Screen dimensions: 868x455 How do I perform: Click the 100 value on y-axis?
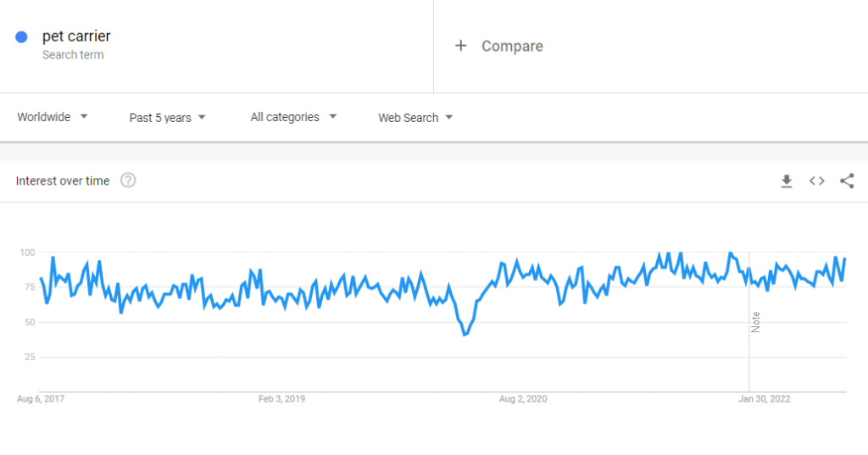27,252
